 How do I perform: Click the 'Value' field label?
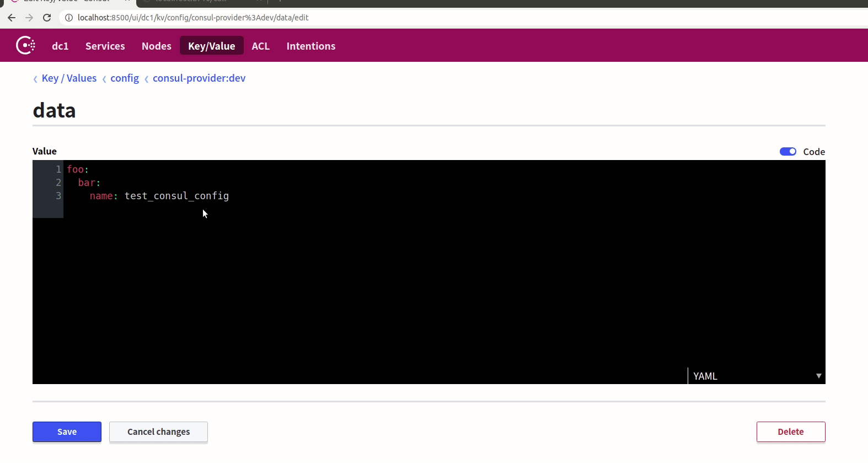coord(45,151)
